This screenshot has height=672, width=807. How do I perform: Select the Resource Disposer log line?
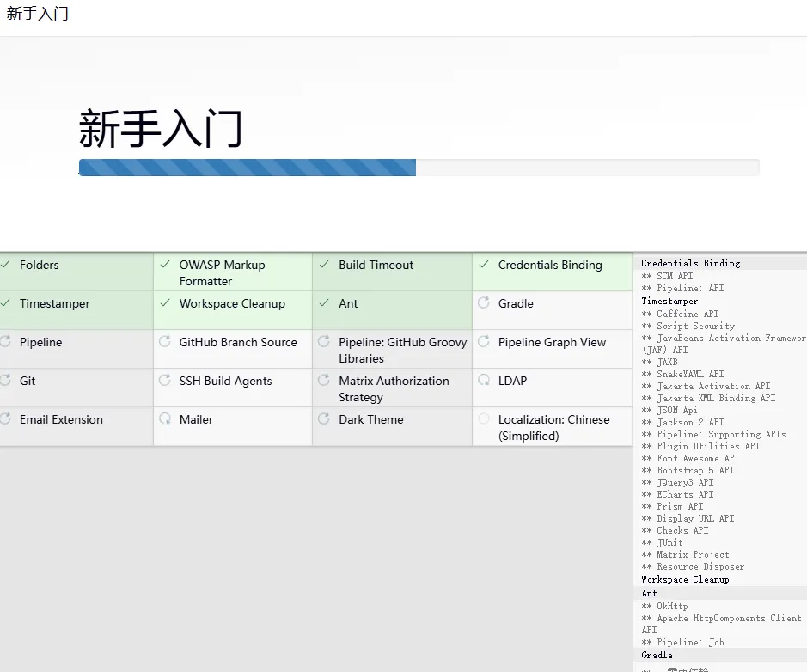[x=693, y=566]
